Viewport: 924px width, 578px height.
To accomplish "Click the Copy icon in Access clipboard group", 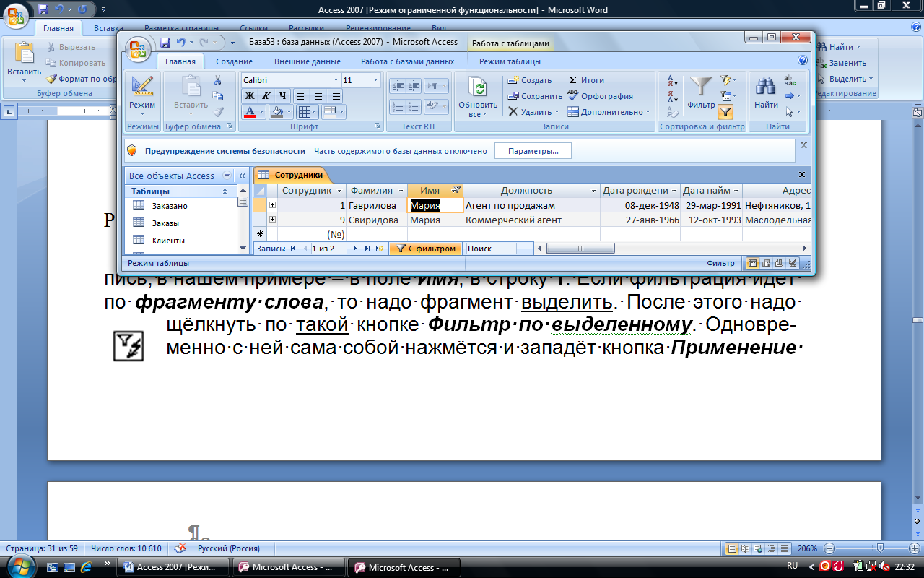I will (x=217, y=96).
